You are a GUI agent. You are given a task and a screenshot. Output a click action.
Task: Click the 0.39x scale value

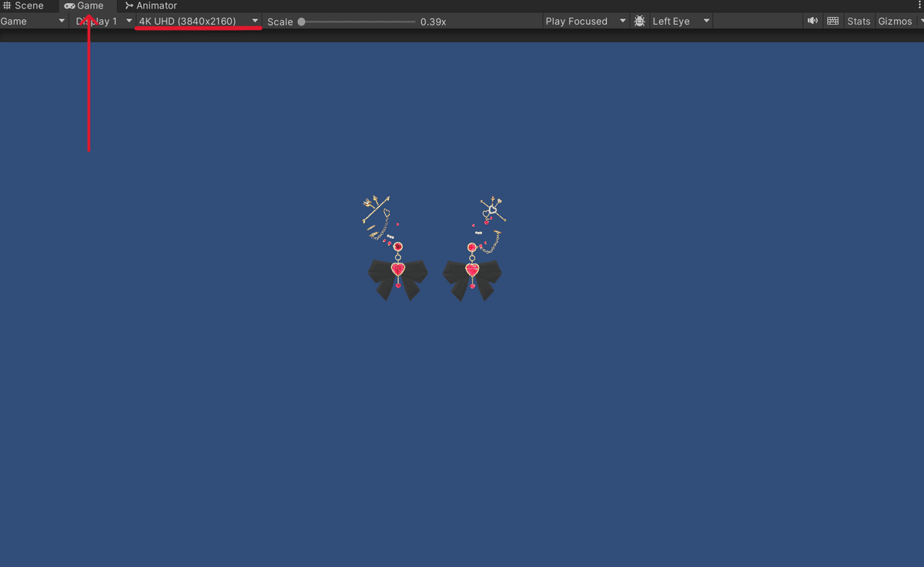pos(434,22)
